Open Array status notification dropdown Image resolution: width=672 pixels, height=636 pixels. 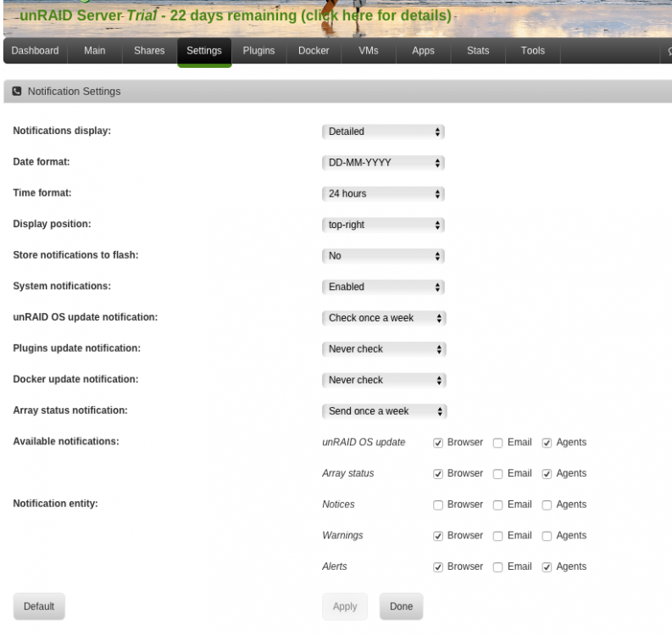tap(385, 411)
